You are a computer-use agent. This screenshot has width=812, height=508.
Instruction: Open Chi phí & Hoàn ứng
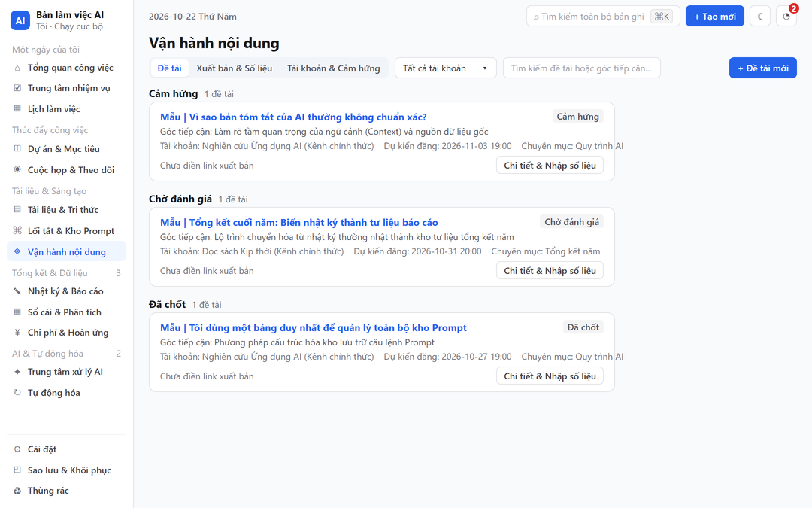66,333
